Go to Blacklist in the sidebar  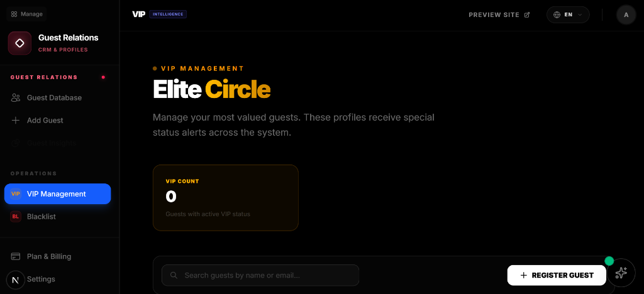click(42, 217)
